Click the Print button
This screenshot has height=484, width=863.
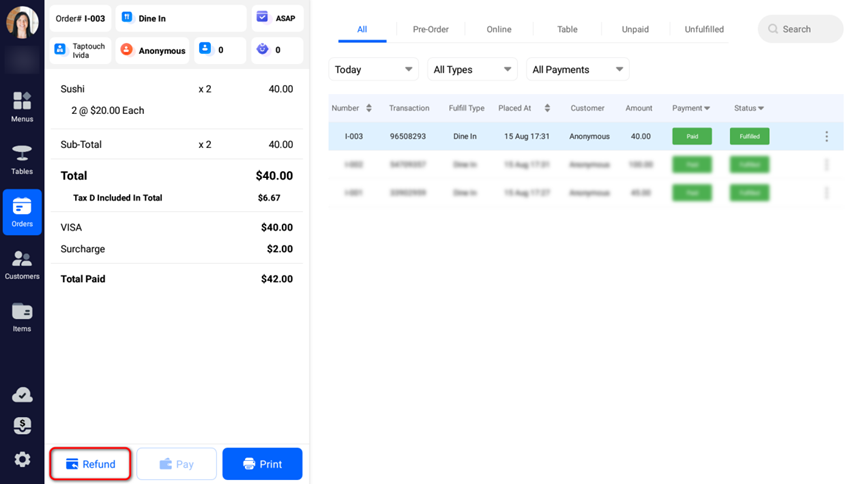coord(262,464)
